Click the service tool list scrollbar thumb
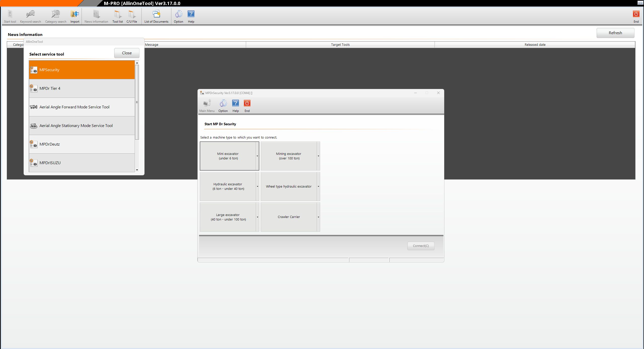Viewport: 644px width, 349px height. click(x=137, y=102)
